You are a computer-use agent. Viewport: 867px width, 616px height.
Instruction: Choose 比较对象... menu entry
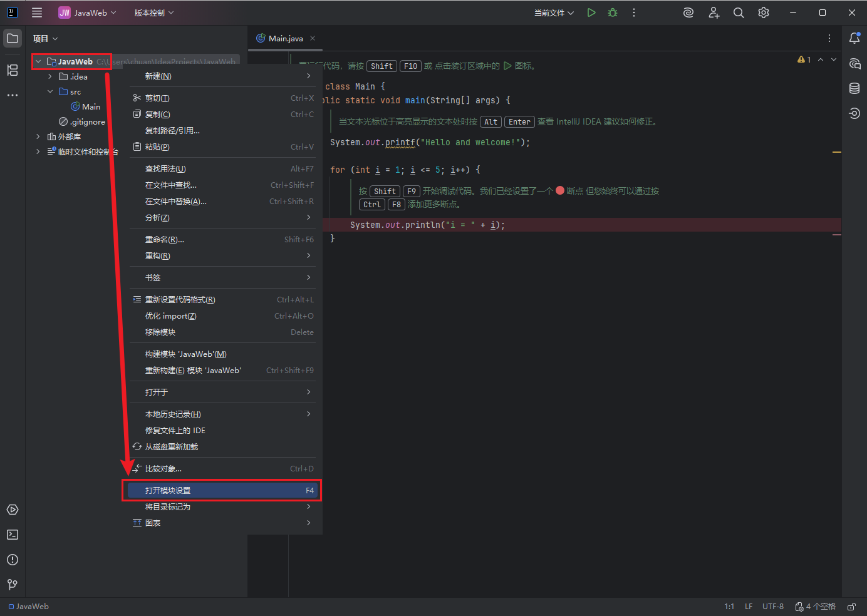(222, 469)
